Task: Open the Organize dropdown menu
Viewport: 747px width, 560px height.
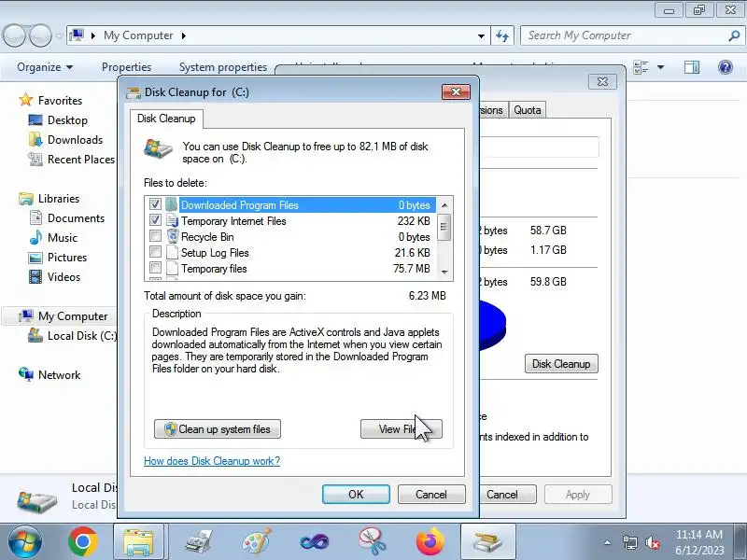Action: [45, 67]
